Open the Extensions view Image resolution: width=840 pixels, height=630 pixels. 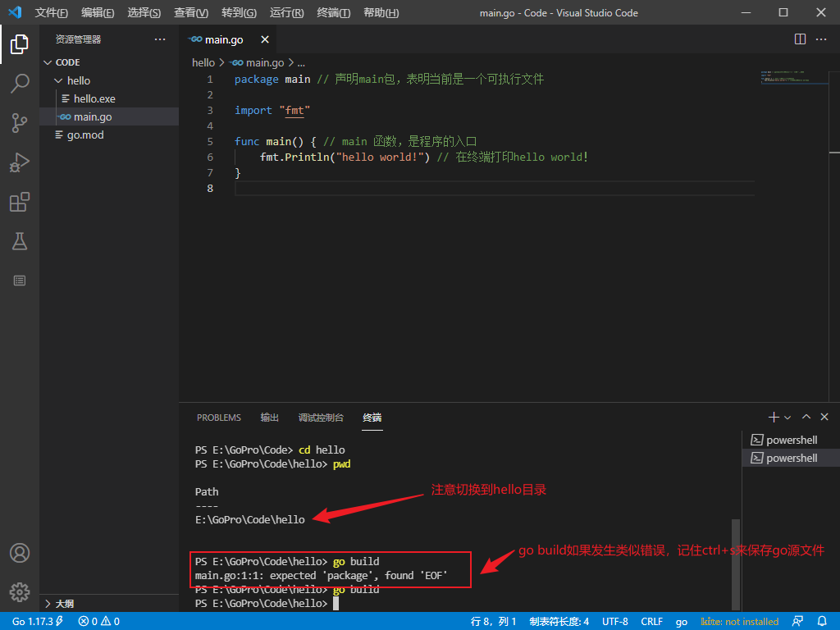20,202
